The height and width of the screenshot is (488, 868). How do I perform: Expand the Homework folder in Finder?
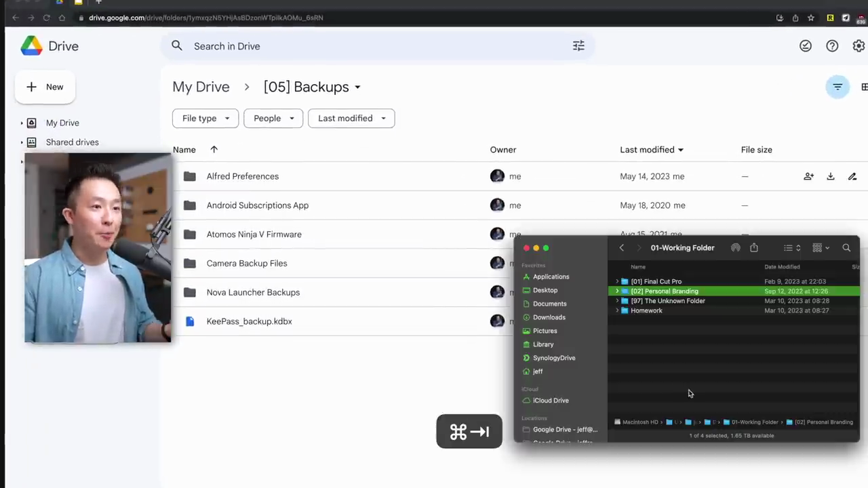pyautogui.click(x=617, y=310)
